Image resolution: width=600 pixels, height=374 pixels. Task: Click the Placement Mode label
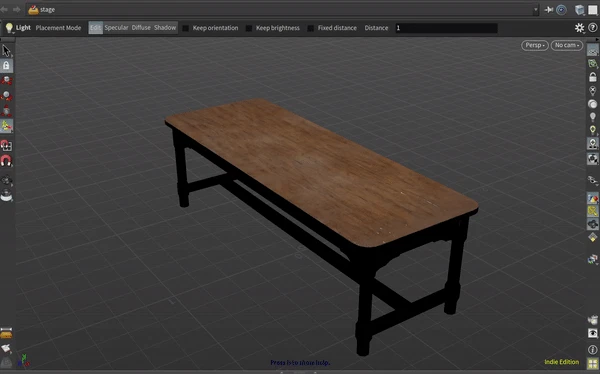[x=58, y=28]
